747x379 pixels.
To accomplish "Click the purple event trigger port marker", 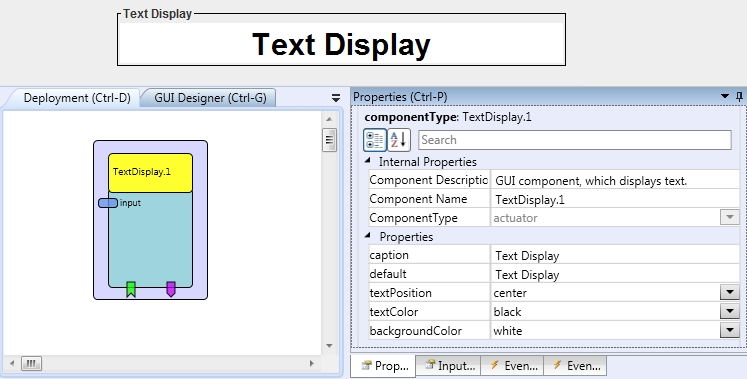I will [171, 289].
